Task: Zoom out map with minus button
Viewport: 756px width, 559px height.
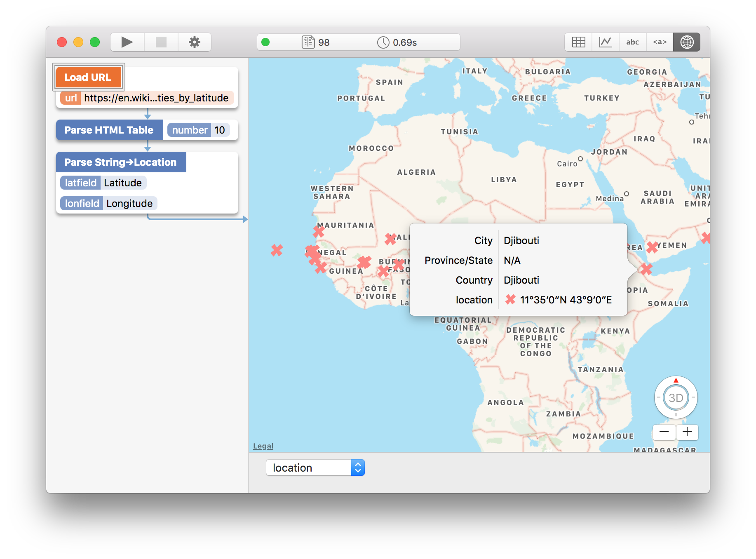Action: tap(664, 432)
